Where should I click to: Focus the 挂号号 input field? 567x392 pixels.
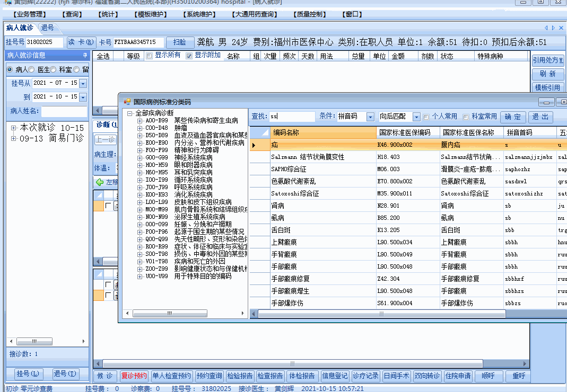click(x=44, y=42)
